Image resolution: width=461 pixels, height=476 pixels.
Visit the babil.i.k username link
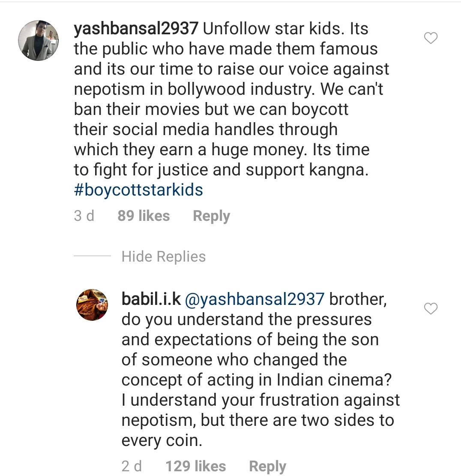pyautogui.click(x=151, y=299)
